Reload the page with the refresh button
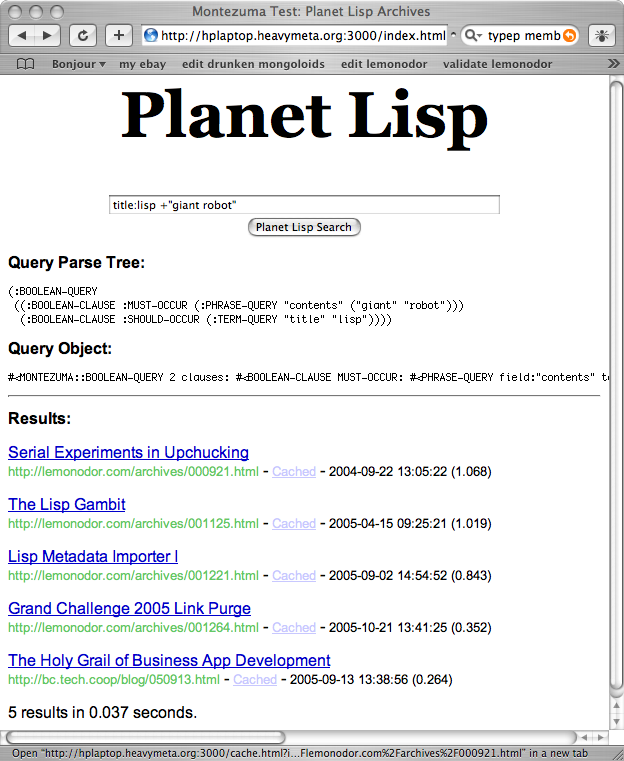 click(83, 36)
